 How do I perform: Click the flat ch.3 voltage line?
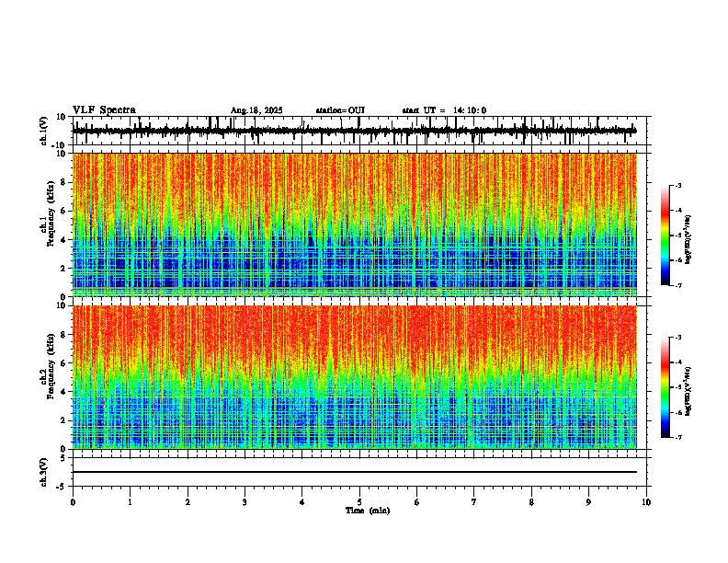[x=354, y=472]
